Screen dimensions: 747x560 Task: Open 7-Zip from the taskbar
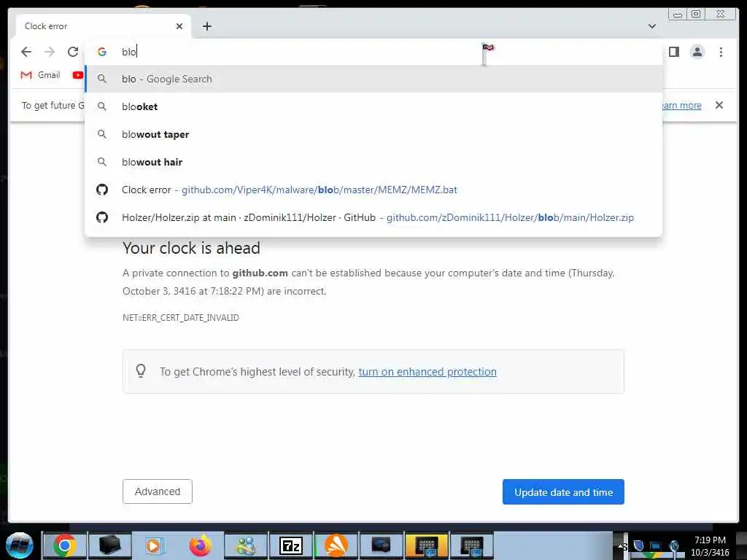click(290, 545)
